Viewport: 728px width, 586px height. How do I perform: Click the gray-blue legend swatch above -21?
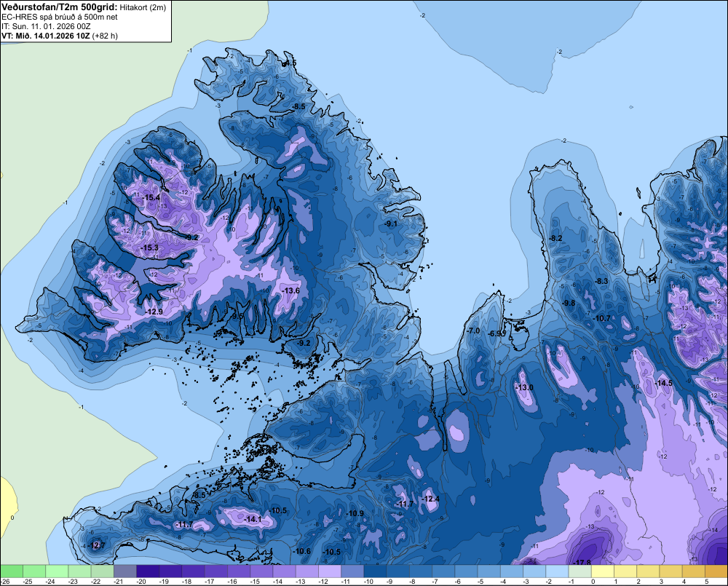click(x=125, y=571)
